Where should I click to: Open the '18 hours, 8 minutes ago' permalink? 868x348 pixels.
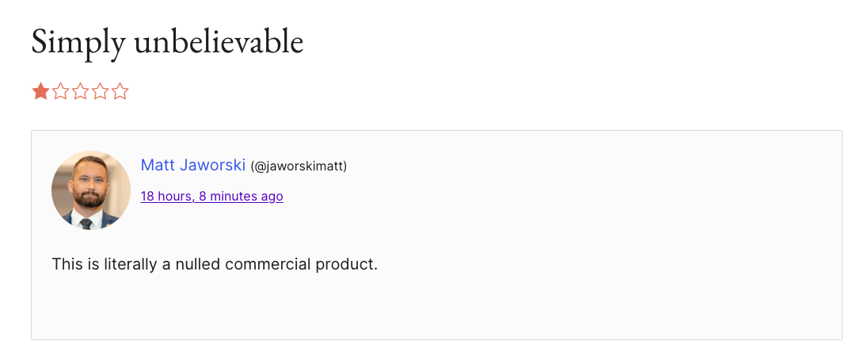coord(211,196)
